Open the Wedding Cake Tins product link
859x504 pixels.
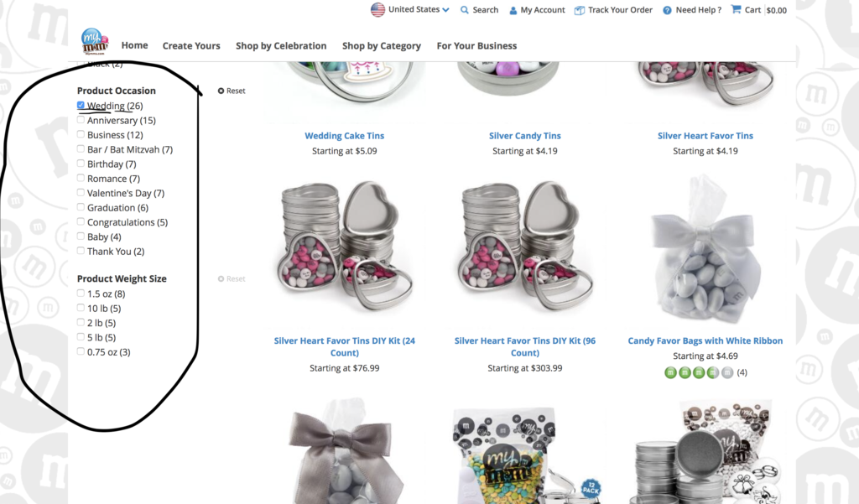coord(344,136)
